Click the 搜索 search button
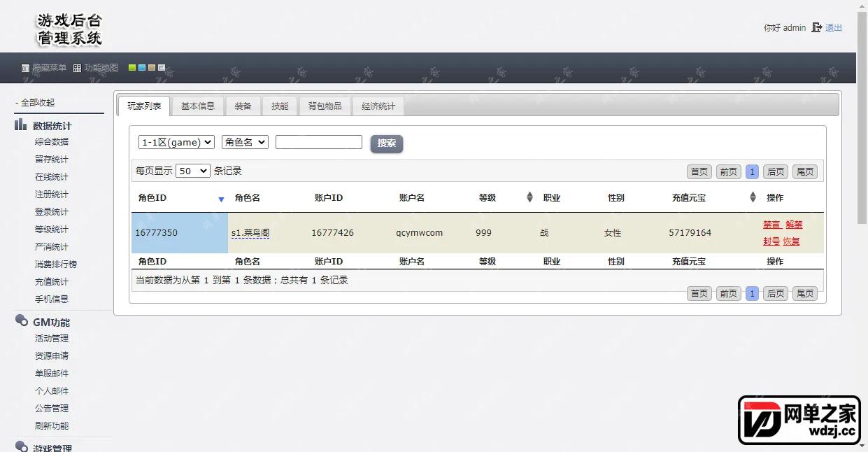Viewport: 868px width, 452px height. point(387,143)
